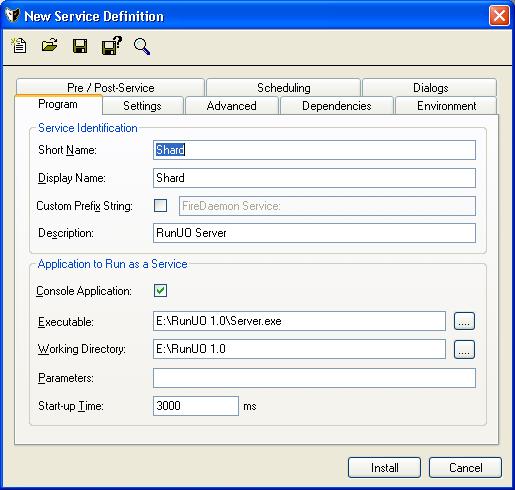This screenshot has width=515, height=490.
Task: Click the Install button
Action: (384, 468)
